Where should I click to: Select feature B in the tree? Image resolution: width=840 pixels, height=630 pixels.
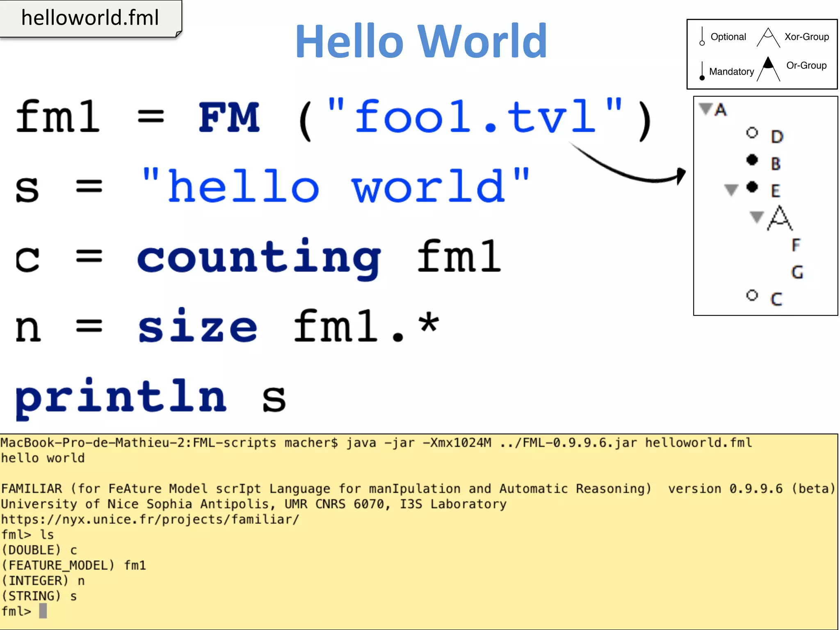pyautogui.click(x=776, y=164)
